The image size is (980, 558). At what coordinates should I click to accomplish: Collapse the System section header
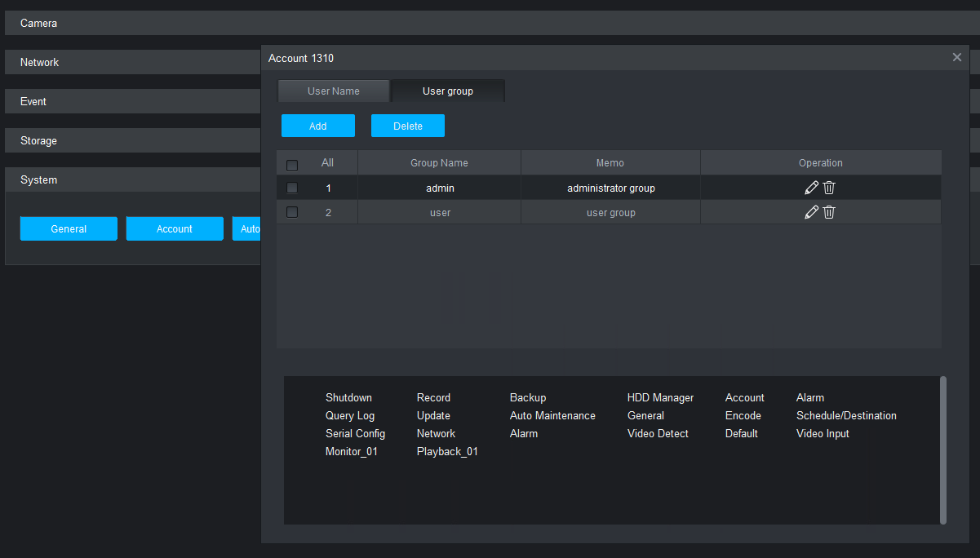133,179
